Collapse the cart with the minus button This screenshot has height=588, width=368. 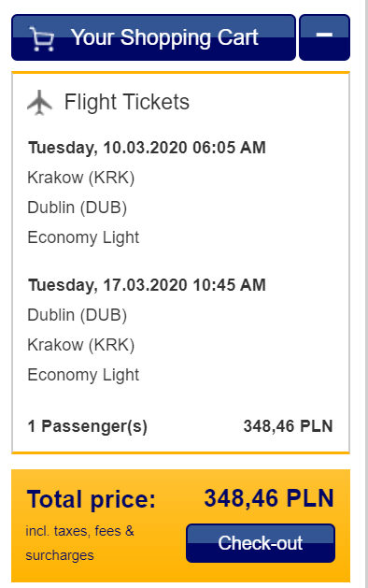[x=324, y=37]
